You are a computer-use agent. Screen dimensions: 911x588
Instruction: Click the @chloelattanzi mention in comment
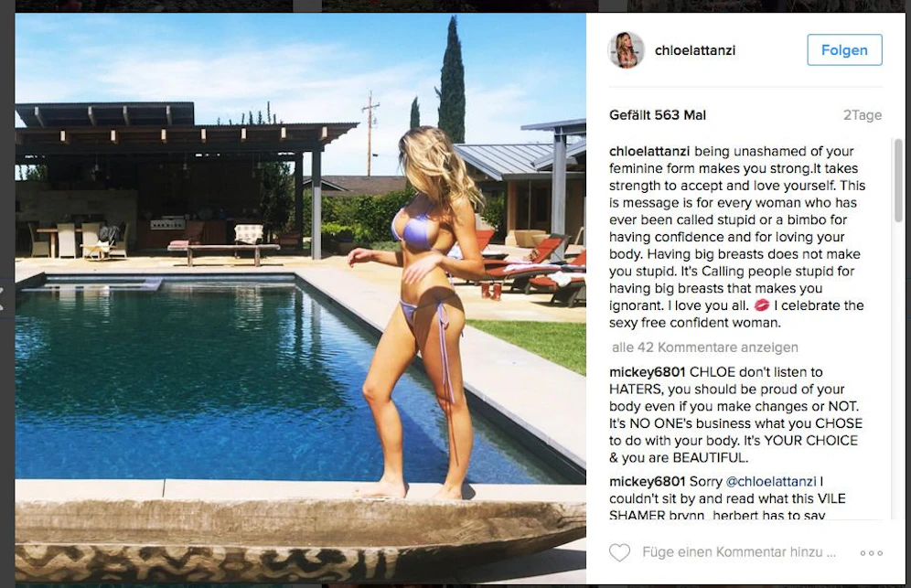coord(771,482)
